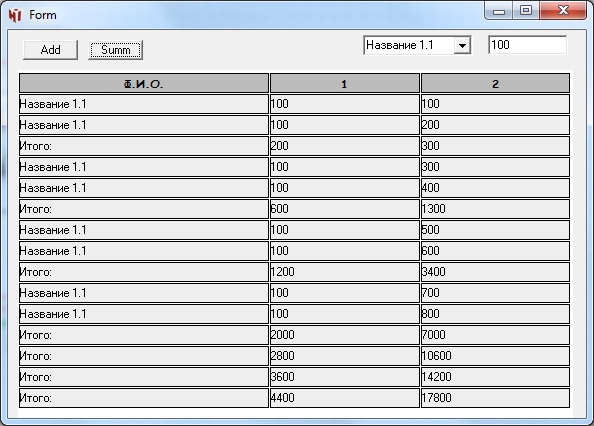Select the cell containing 1300
This screenshot has height=426, width=594.
(496, 209)
